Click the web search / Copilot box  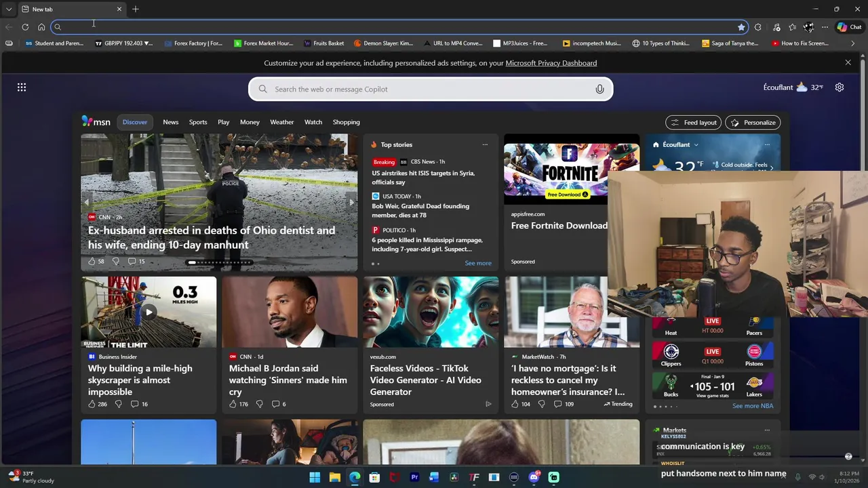click(431, 89)
